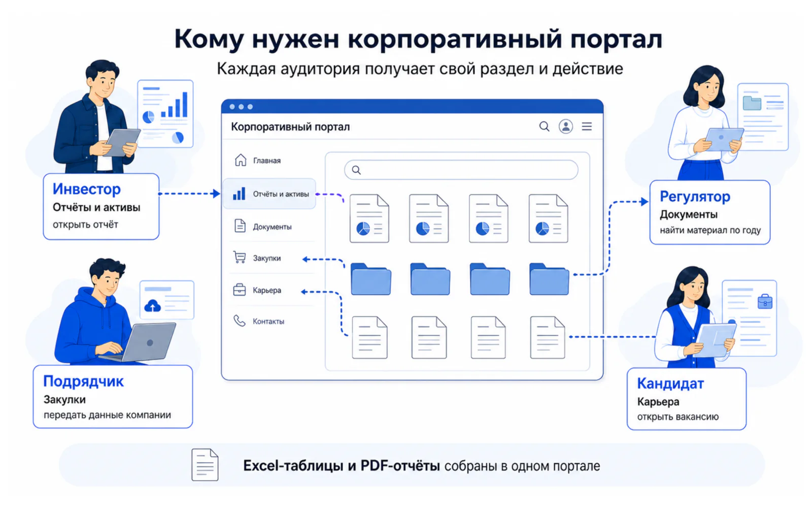This screenshot has width=812, height=508.
Task: Click the home icon next to Главная
Action: [x=241, y=160]
